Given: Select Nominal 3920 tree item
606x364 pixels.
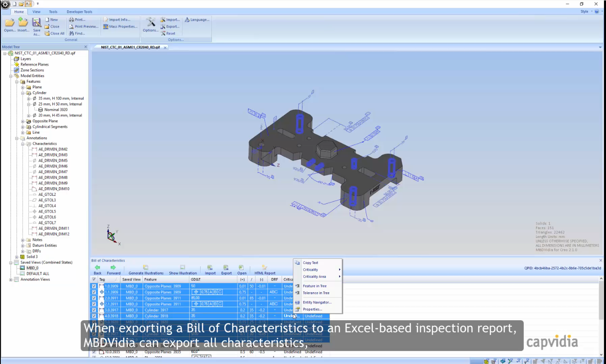Looking at the screenshot, I should 56,110.
